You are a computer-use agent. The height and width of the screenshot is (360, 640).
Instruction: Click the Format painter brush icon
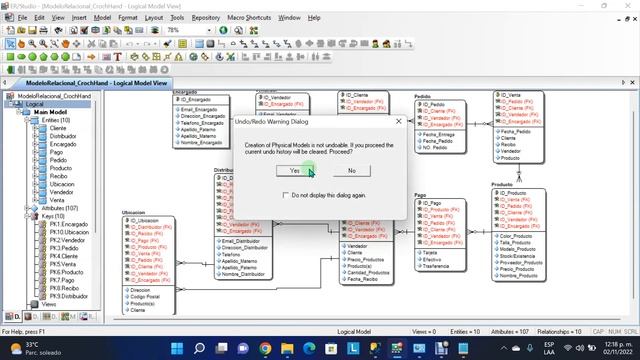(167, 44)
